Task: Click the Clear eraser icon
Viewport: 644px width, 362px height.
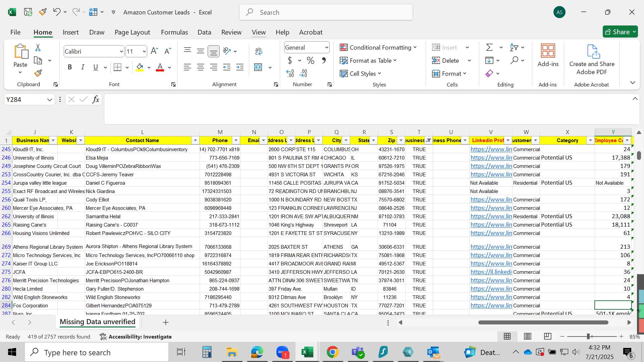Action: tap(489, 73)
